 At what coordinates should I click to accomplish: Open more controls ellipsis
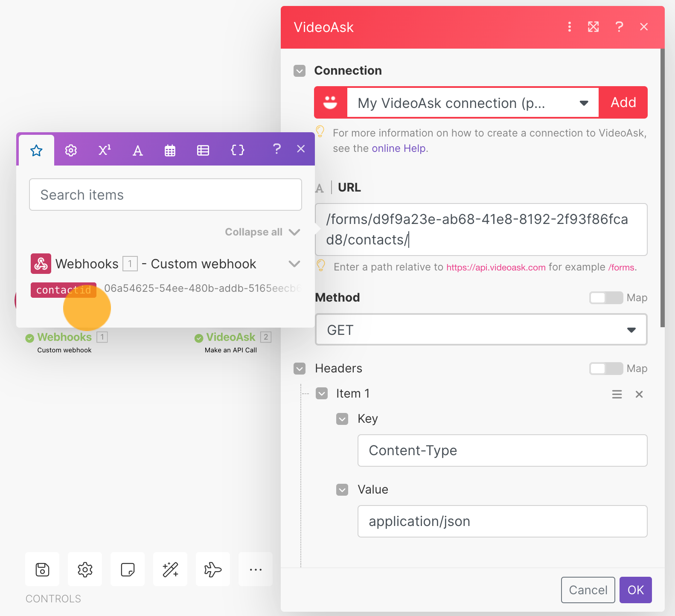point(256,569)
